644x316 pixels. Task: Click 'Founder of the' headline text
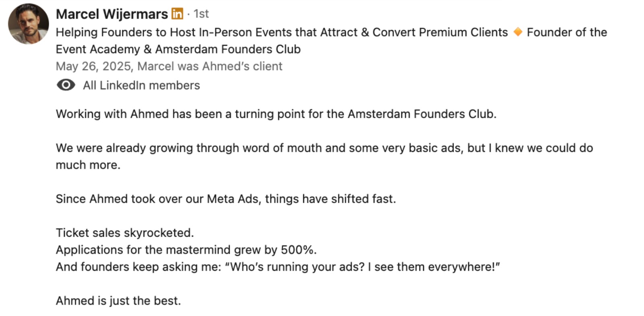567,32
